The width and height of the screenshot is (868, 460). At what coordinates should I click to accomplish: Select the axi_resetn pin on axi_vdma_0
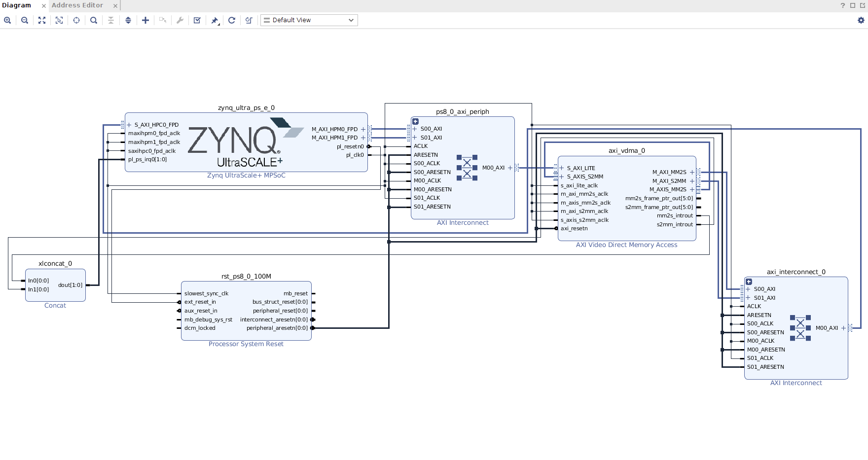pyautogui.click(x=574, y=228)
